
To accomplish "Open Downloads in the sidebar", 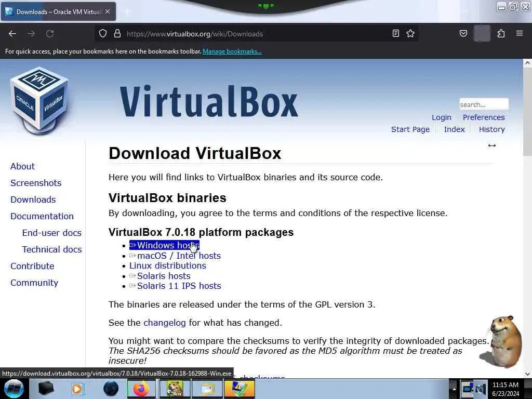I will pyautogui.click(x=33, y=199).
